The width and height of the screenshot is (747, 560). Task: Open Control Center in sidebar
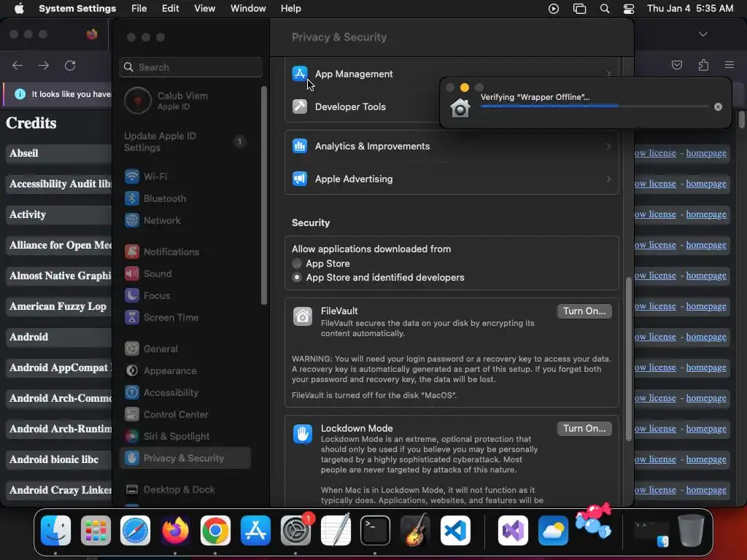186,414
